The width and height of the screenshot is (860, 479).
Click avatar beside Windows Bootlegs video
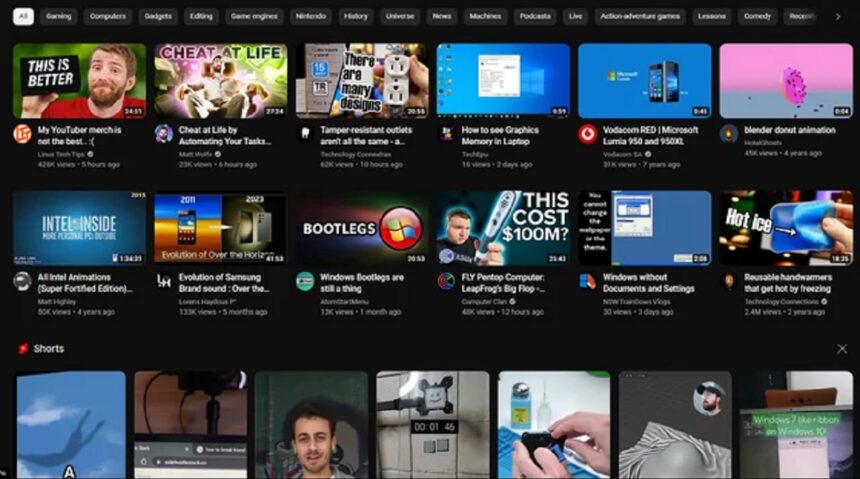point(305,281)
